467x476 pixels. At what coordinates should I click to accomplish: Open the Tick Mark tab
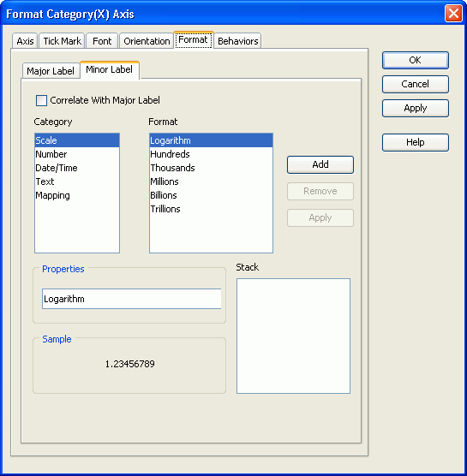62,41
